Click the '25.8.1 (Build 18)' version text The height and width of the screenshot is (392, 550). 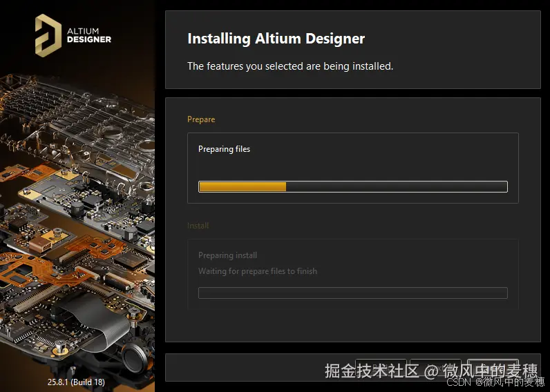[76, 382]
